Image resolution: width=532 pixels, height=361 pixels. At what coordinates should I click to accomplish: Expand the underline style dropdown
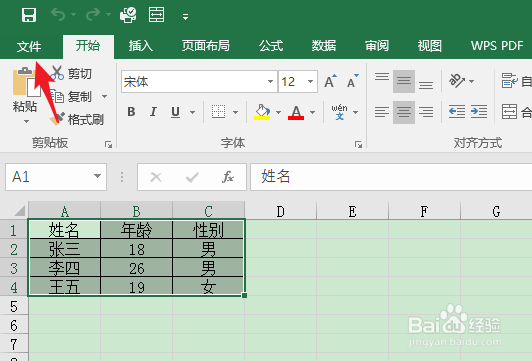point(192,112)
